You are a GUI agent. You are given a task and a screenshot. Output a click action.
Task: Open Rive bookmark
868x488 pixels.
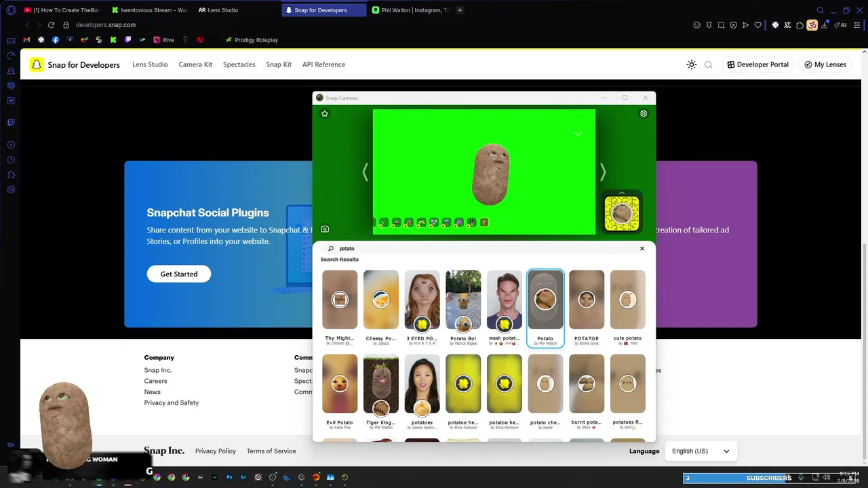[x=164, y=40]
